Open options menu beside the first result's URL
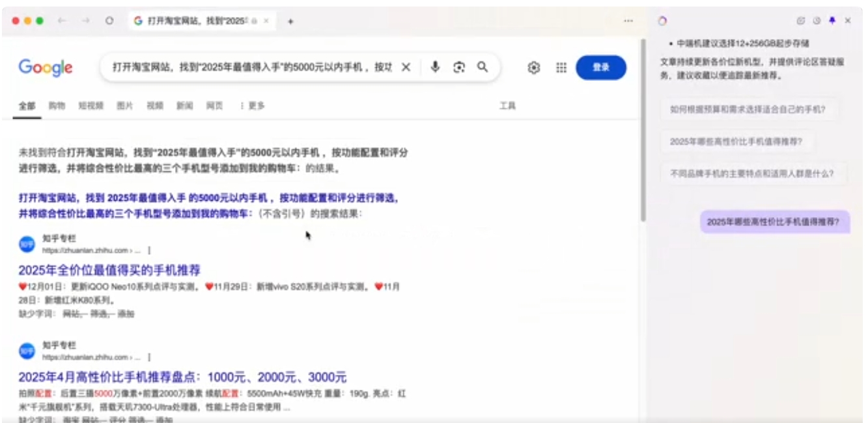The image size is (868, 423). point(150,250)
